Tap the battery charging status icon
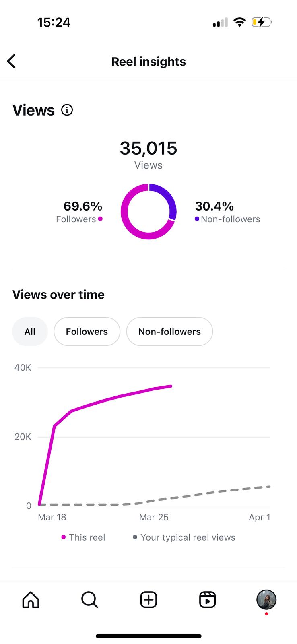 261,22
